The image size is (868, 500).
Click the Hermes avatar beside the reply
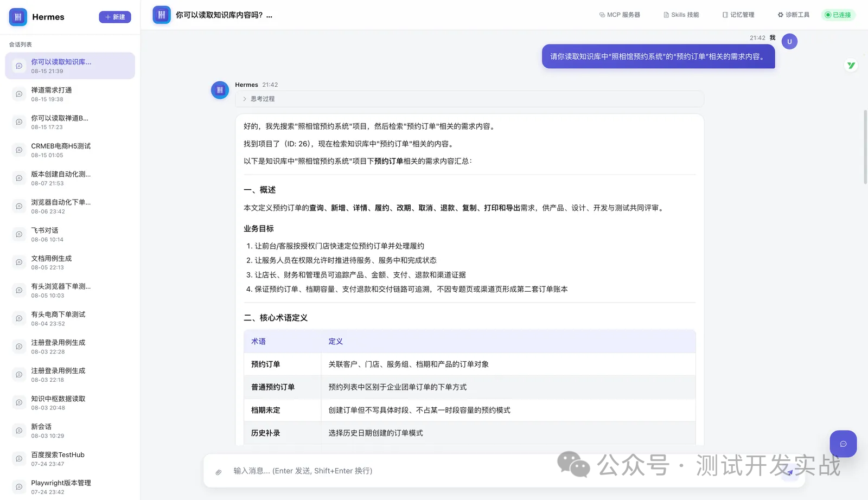pos(220,90)
